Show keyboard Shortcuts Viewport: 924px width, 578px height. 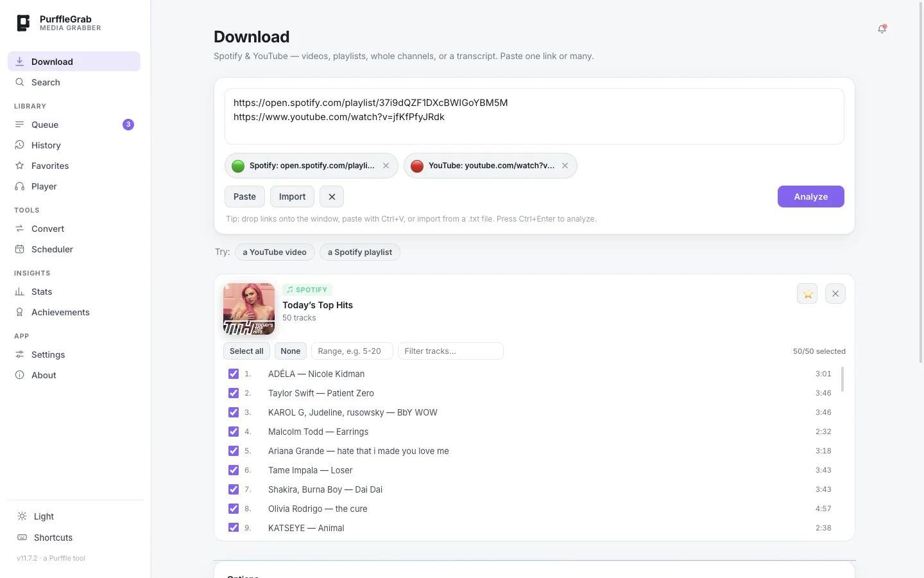coord(75,538)
